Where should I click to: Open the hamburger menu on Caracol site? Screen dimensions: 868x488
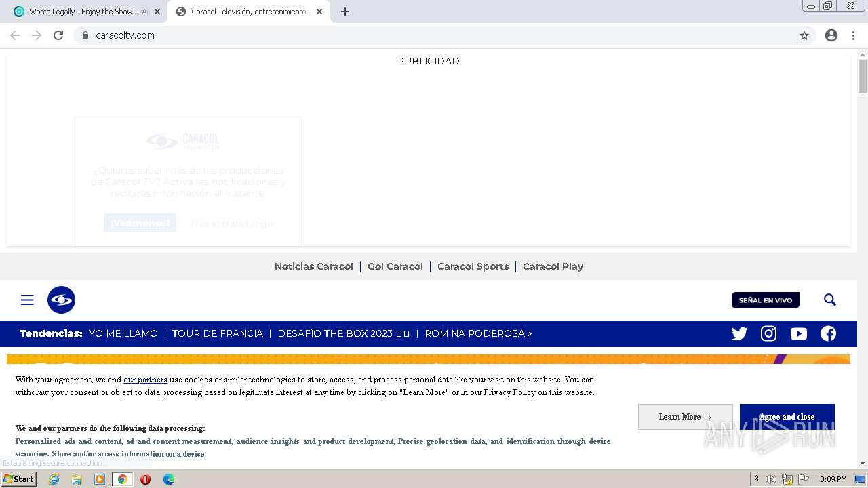coord(27,300)
